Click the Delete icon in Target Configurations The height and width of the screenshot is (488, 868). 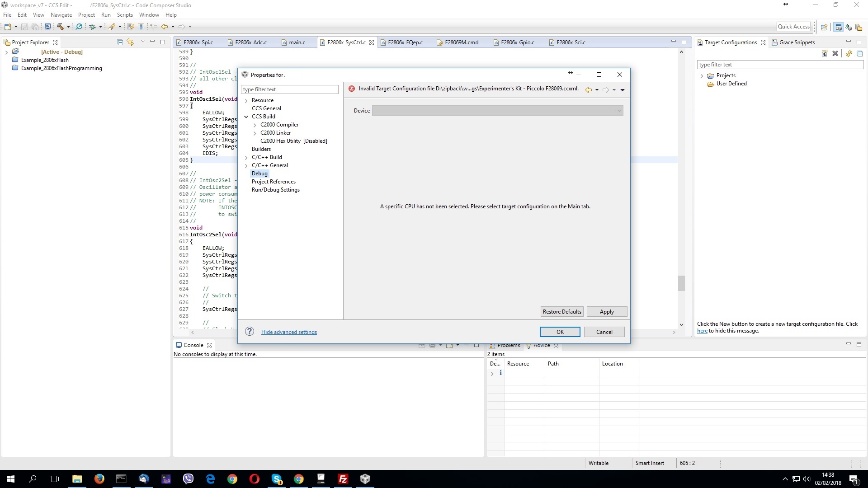click(x=835, y=53)
